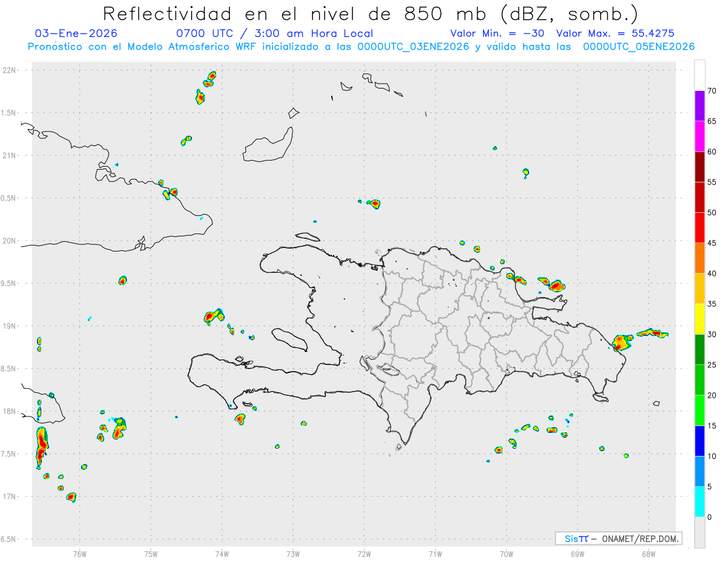Click the '19N' latitude label
The height and width of the screenshot is (562, 728).
10,326
